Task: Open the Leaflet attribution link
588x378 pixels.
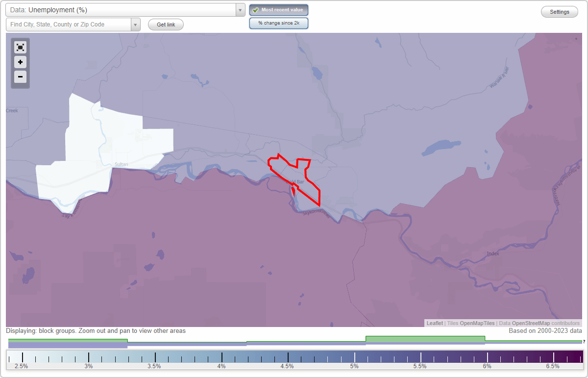Action: click(435, 323)
